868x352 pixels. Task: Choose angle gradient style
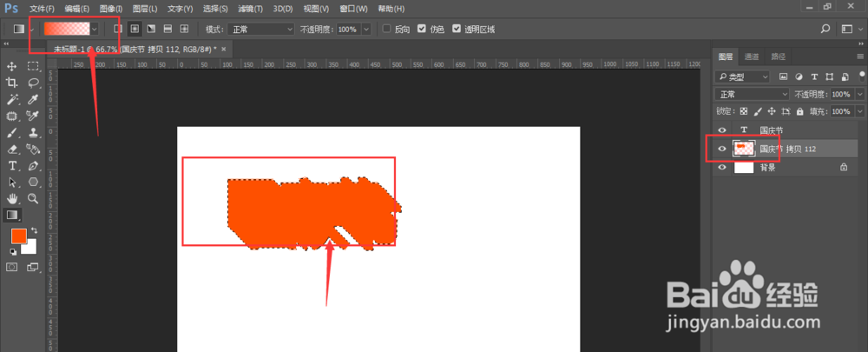pyautogui.click(x=151, y=29)
